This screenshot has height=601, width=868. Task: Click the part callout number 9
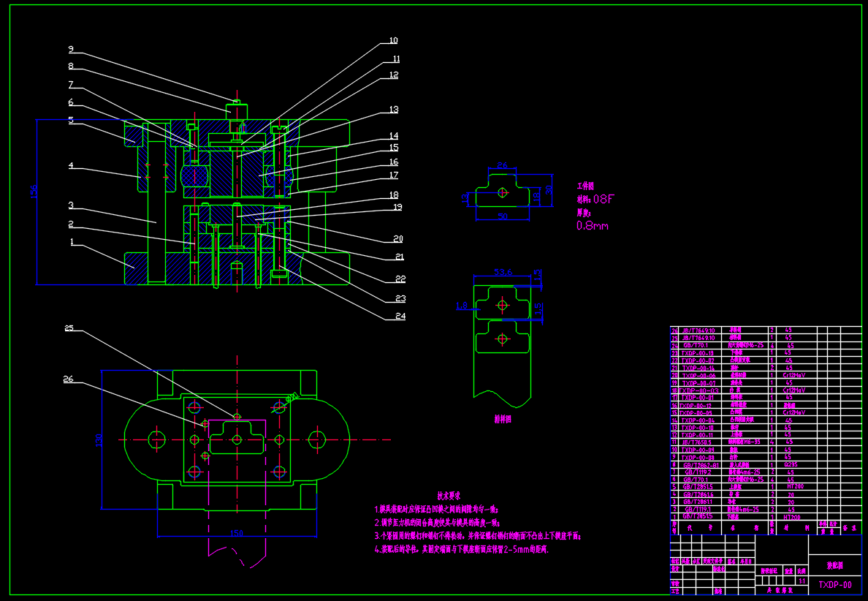(71, 50)
